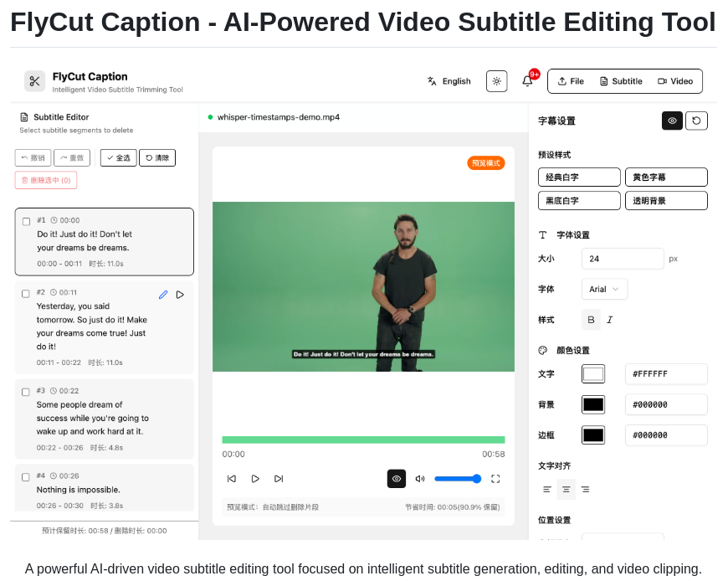The height and width of the screenshot is (581, 728).
Task: Apply bold style with the B icon
Action: (x=591, y=320)
